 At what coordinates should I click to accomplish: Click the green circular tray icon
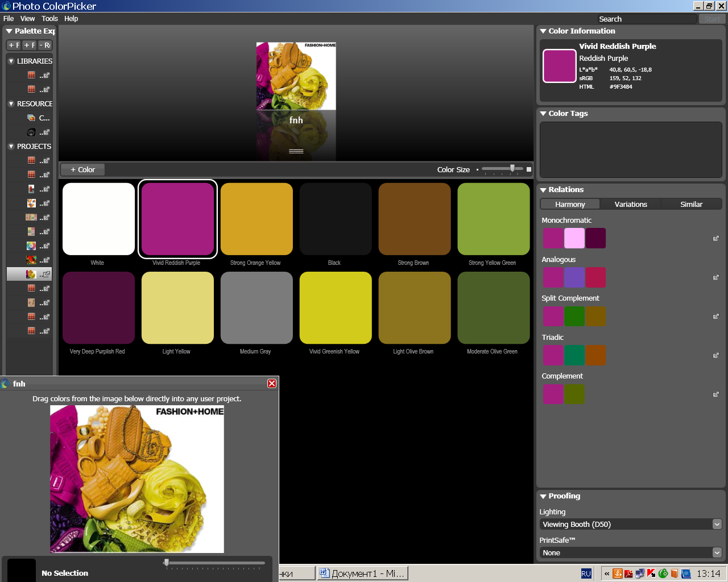click(663, 573)
